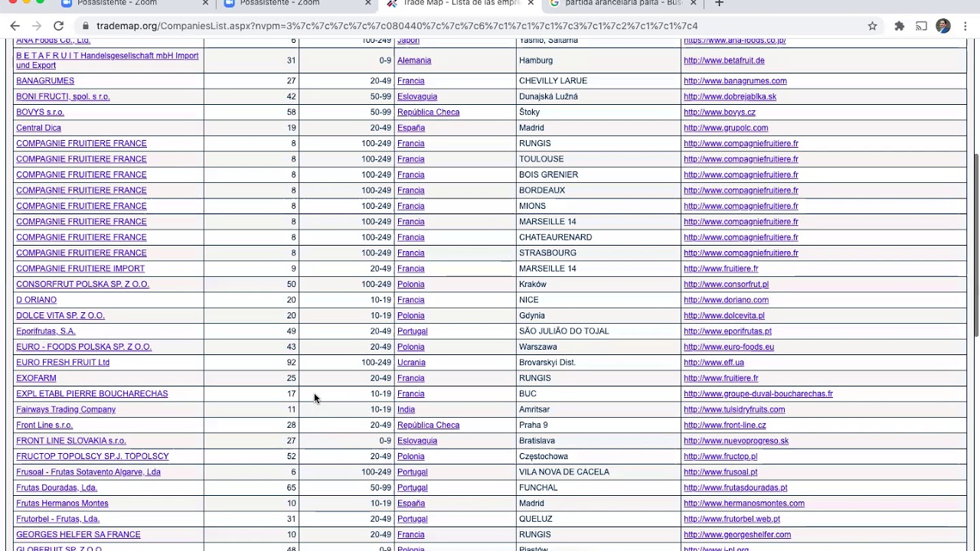Visit http://www.dobrejablka.sk link

click(x=730, y=96)
